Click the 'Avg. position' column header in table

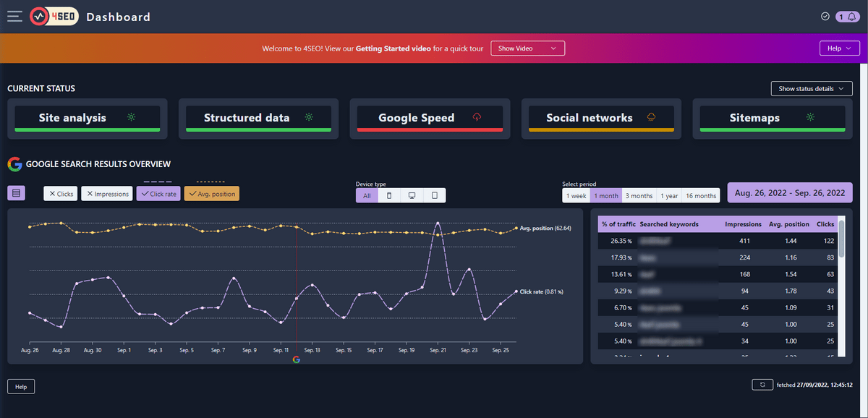(x=789, y=224)
